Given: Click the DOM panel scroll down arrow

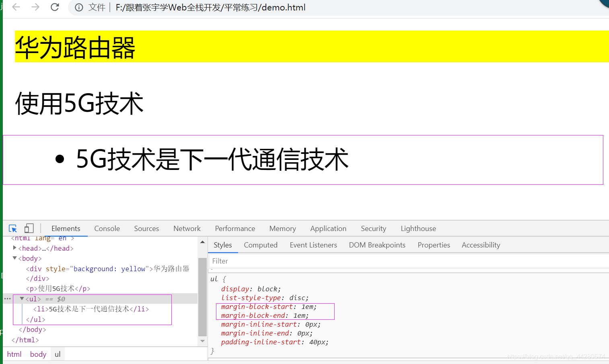Looking at the screenshot, I should 202,341.
